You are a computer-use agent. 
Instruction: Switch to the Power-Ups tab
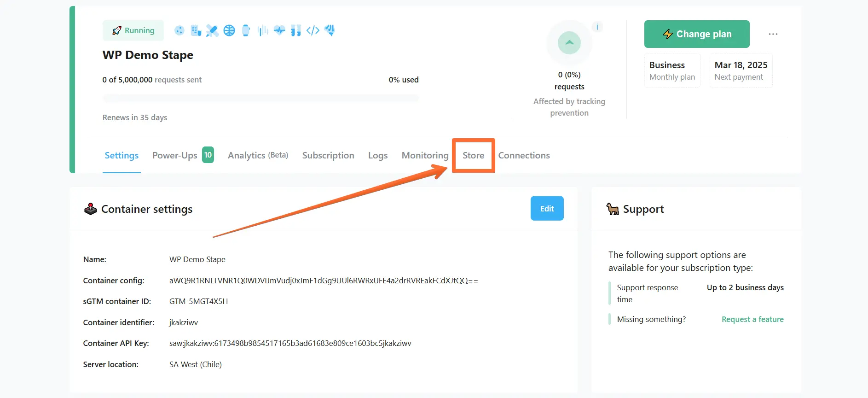[x=175, y=155]
